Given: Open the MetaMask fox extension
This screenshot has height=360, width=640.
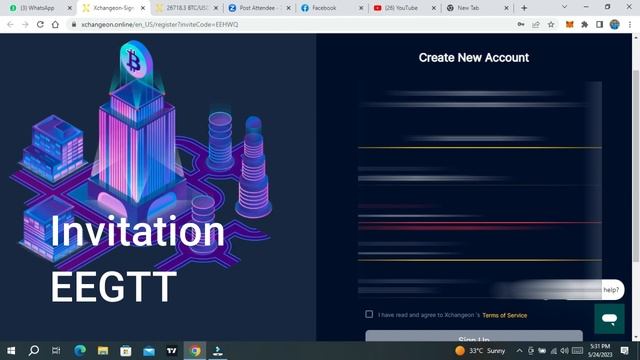Looking at the screenshot, I should [x=569, y=24].
